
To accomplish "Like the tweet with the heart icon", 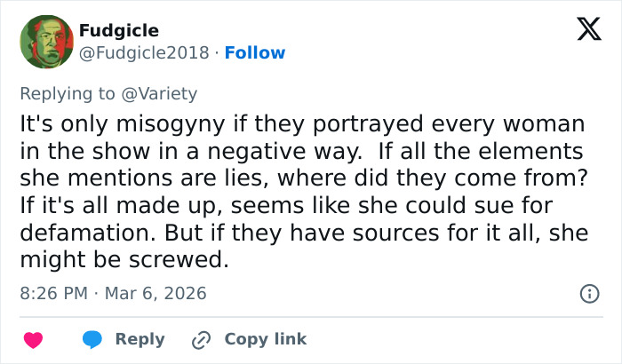I will (x=34, y=339).
